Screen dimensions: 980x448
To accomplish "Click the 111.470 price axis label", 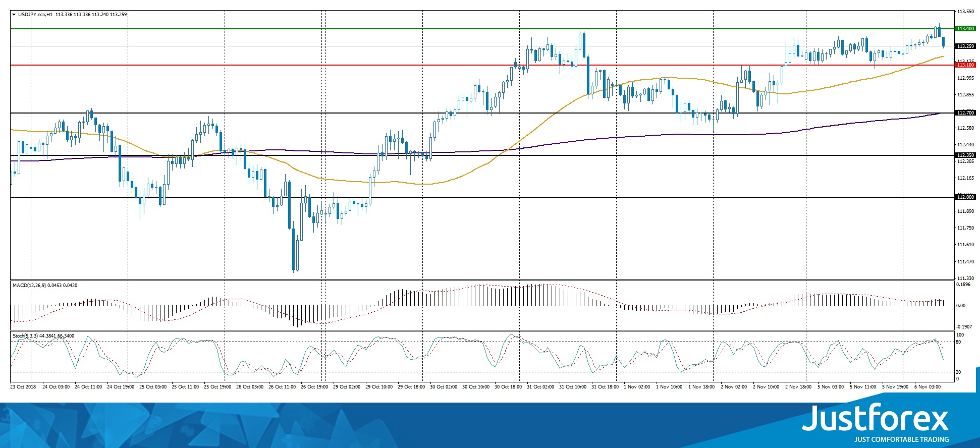I will (x=965, y=262).
